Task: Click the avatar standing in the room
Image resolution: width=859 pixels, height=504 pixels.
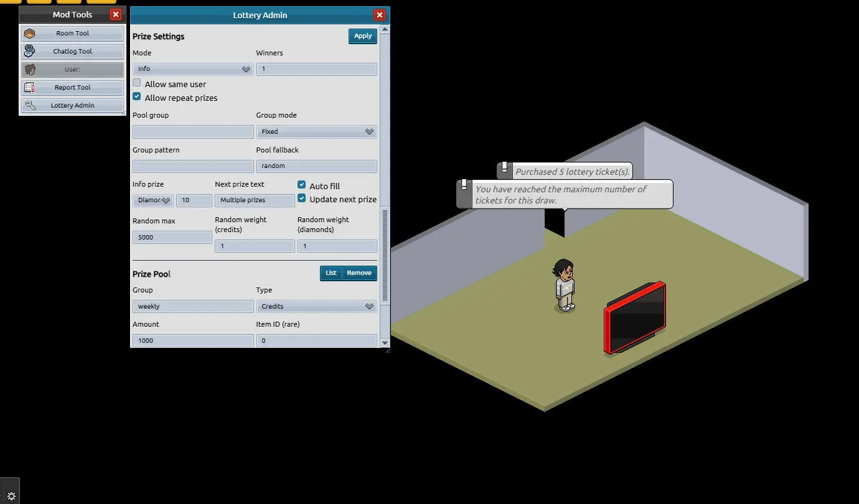Action: [564, 285]
